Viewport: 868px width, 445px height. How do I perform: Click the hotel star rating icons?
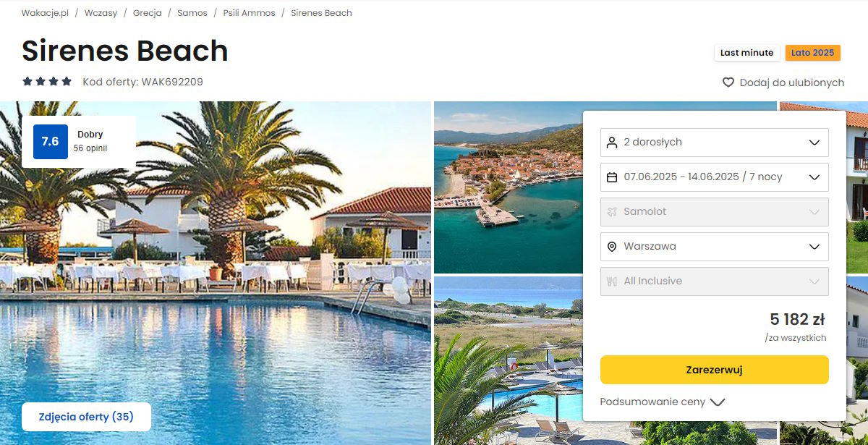point(47,82)
